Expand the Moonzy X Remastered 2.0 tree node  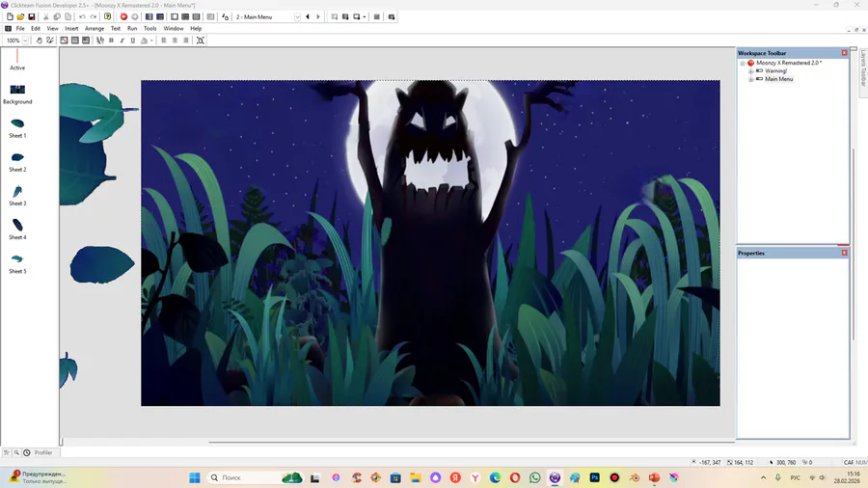743,63
